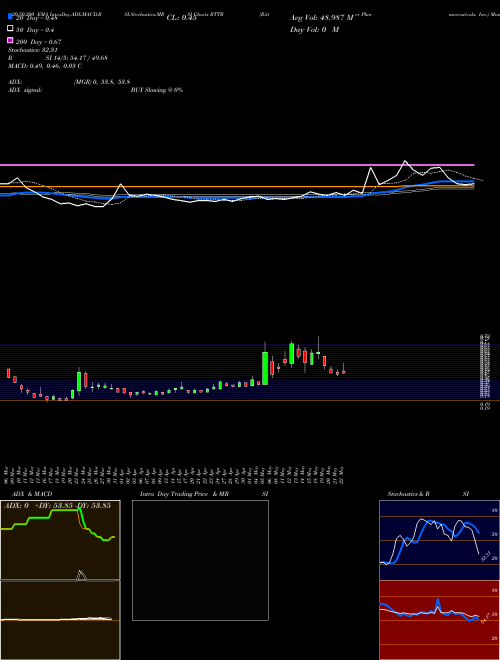Click the ADX +DY -DY readout header
Screen dimensions: 500x660
pyautogui.click(x=57, y=505)
